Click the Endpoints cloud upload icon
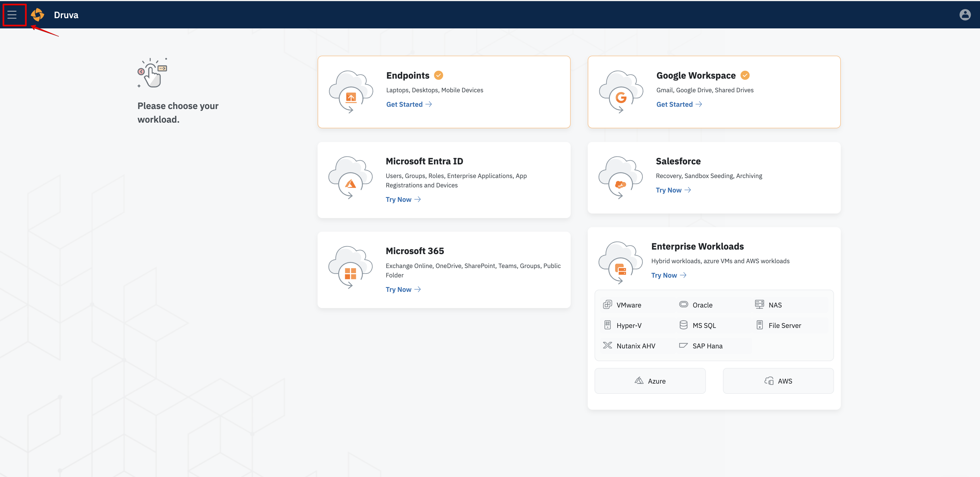Image resolution: width=980 pixels, height=477 pixels. tap(350, 92)
